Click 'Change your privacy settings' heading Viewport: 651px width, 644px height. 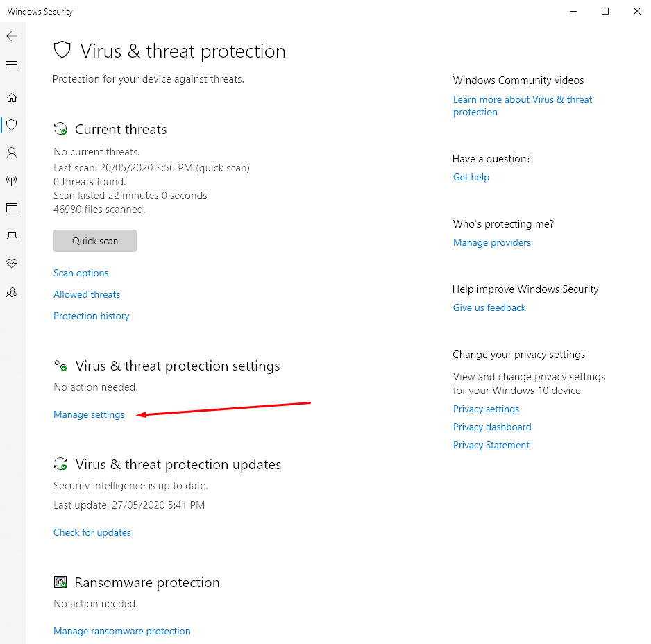(x=519, y=355)
